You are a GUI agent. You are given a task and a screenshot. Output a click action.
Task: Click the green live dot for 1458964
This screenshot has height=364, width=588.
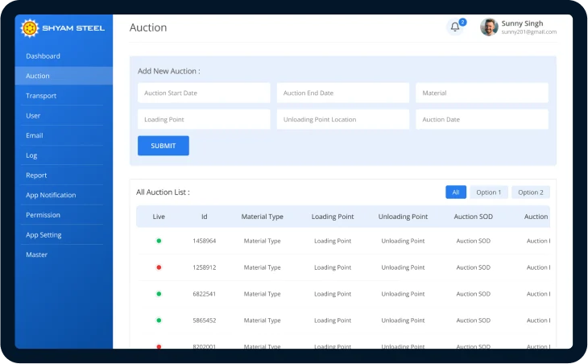tap(159, 241)
